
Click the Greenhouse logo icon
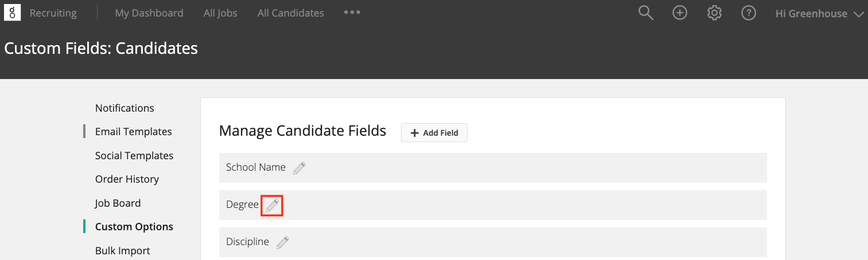12,13
